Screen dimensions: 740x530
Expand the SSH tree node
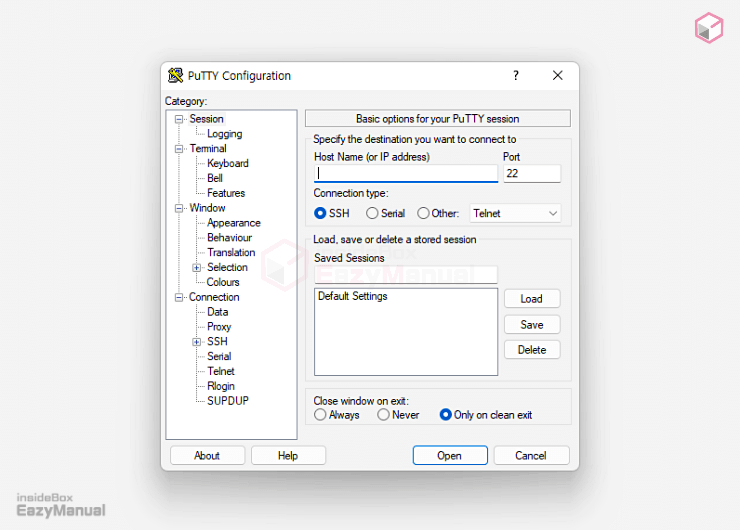[x=196, y=342]
